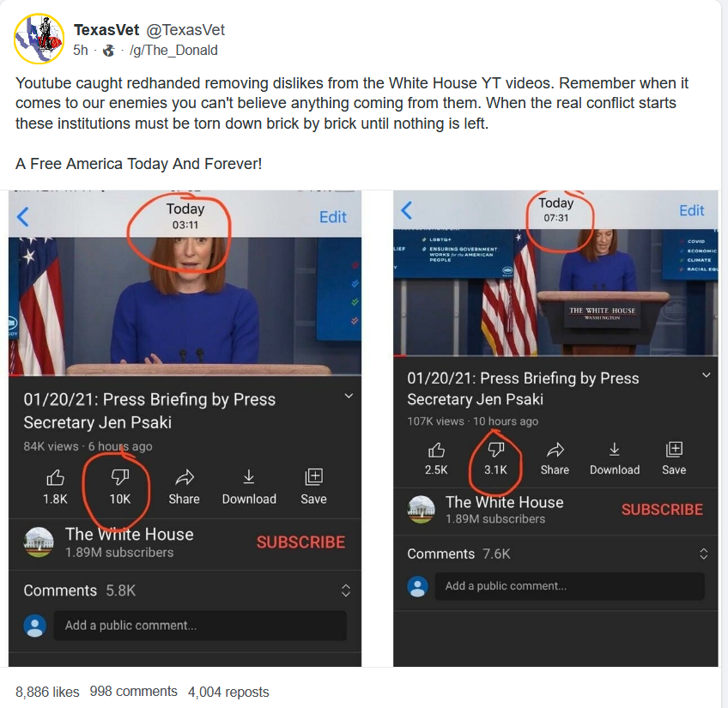
Task: Click the thumbs-up icon showing 1.8K
Action: point(55,477)
